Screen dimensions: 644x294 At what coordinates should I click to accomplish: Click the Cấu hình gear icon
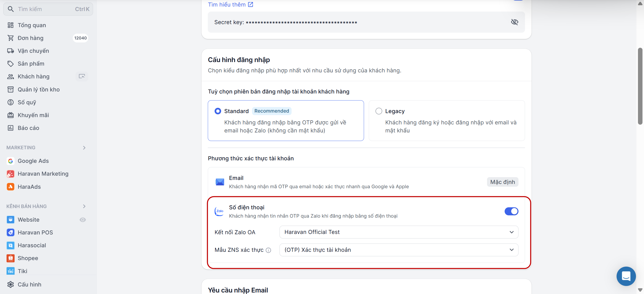11,284
